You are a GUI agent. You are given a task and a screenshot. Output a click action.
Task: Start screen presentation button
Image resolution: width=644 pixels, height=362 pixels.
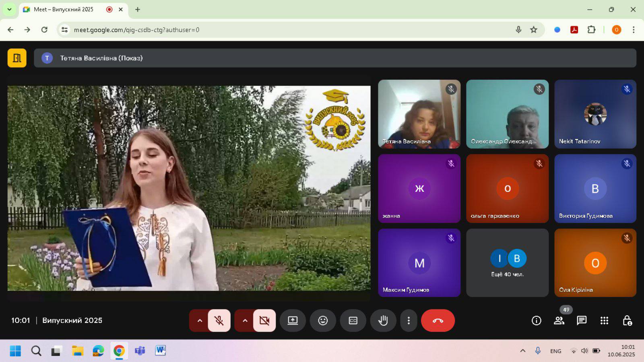coord(293,321)
